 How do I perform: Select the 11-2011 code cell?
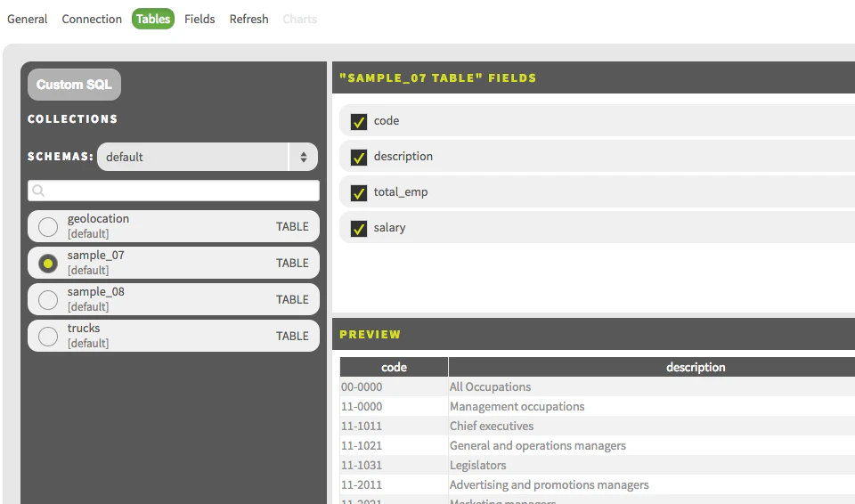coord(394,485)
